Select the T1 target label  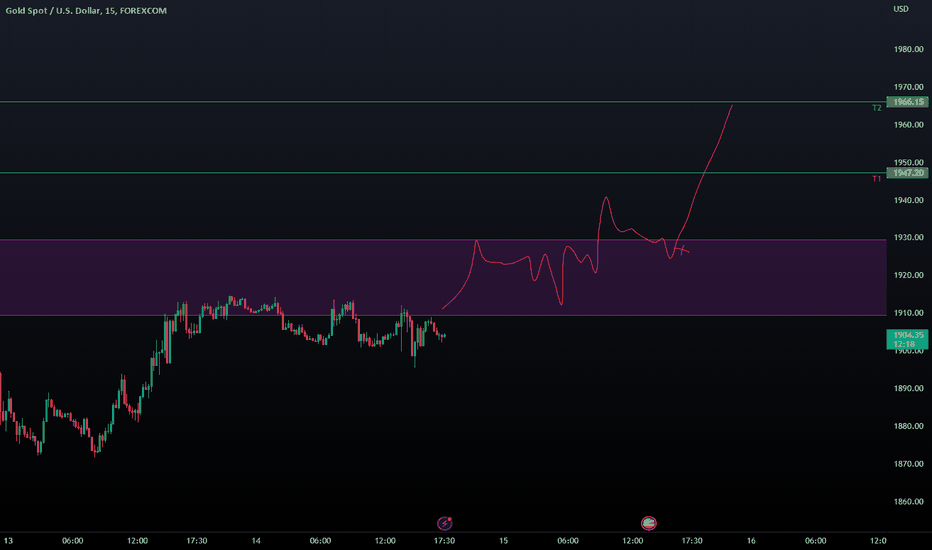(877, 179)
